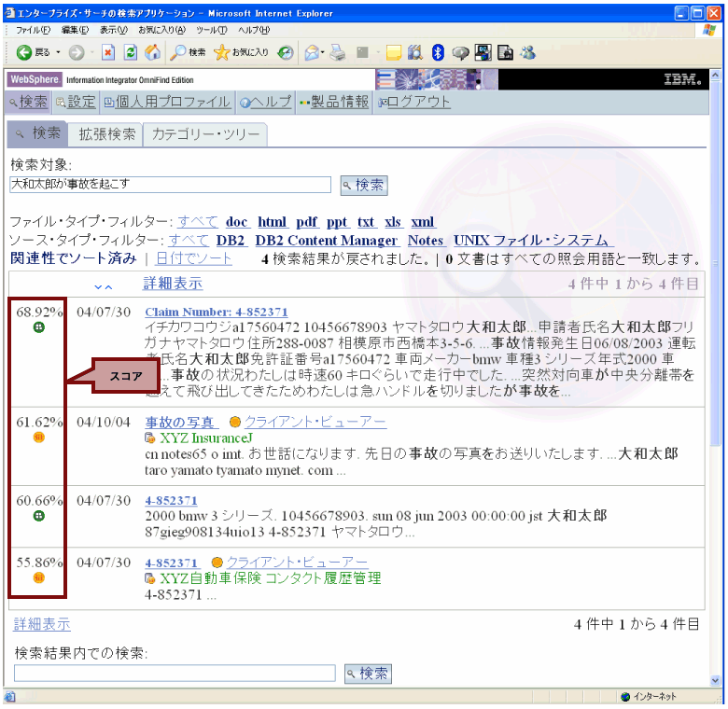Open result Claim Number: 4-852371
728x709 pixels.
click(x=217, y=312)
